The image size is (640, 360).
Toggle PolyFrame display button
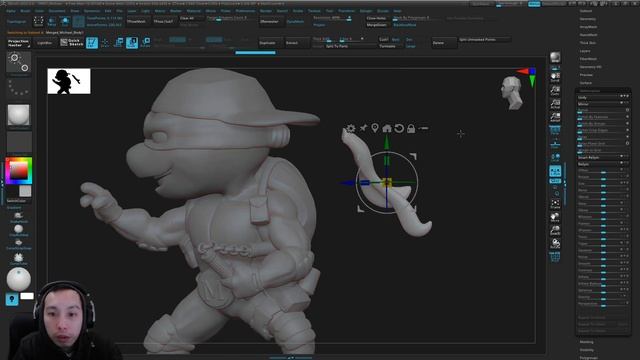coord(555,257)
